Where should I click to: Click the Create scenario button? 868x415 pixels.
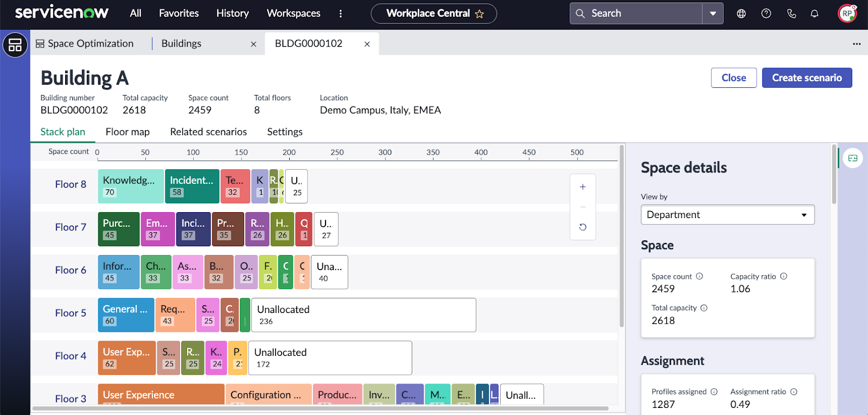pyautogui.click(x=807, y=78)
